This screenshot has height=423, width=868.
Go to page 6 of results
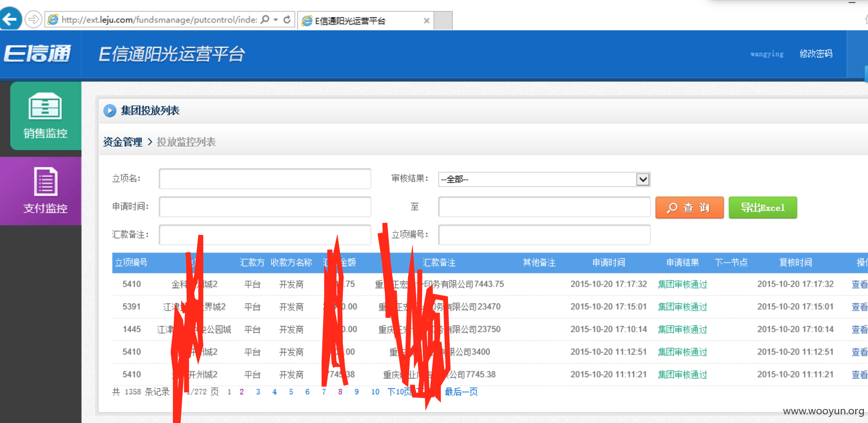pos(307,392)
